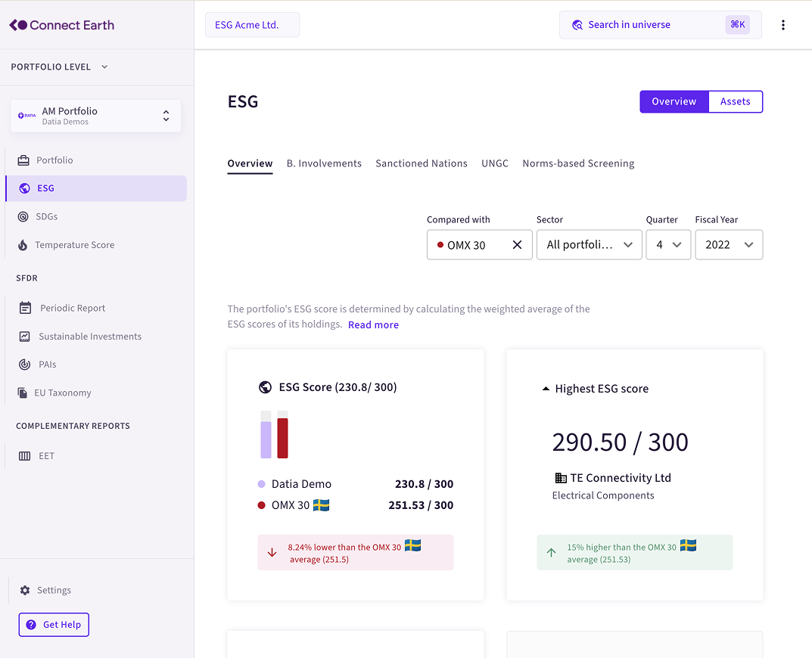Open the Sanctioned Nations tab
Image resolution: width=812 pixels, height=658 pixels.
(x=422, y=163)
